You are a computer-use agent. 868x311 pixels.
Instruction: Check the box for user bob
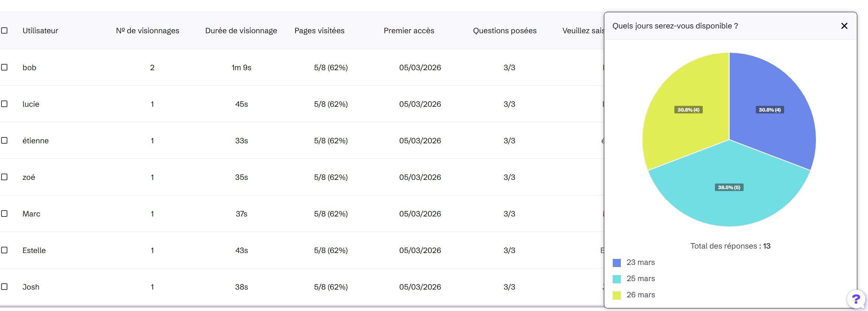[x=4, y=67]
